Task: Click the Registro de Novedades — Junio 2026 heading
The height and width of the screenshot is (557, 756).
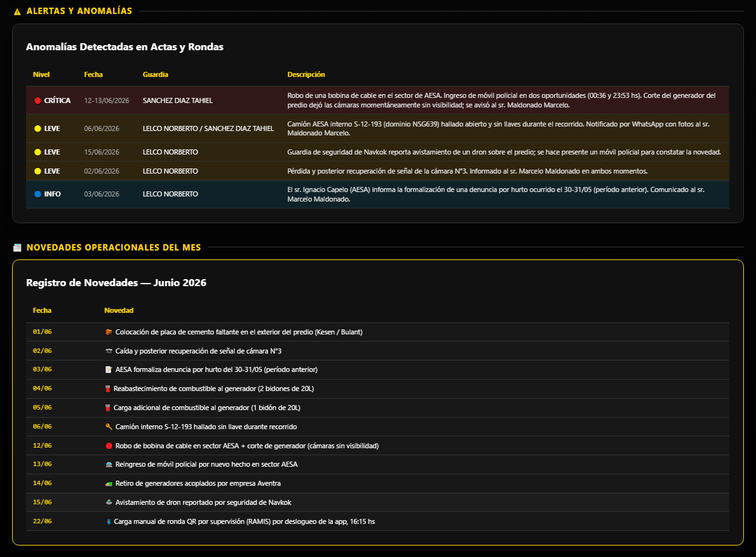Action: (x=116, y=283)
